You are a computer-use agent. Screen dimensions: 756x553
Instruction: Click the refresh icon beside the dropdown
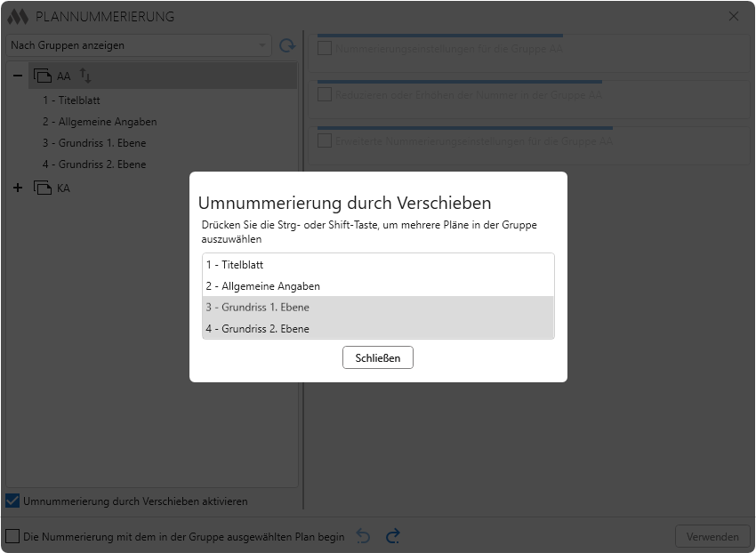(x=286, y=45)
